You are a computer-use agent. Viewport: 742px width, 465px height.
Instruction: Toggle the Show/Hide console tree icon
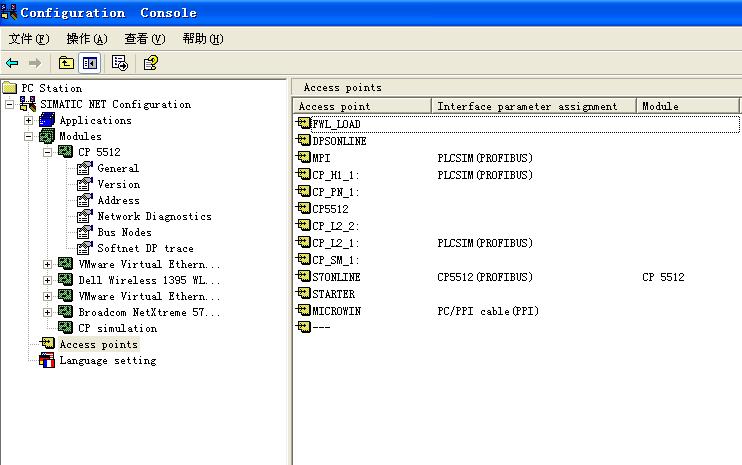point(89,62)
